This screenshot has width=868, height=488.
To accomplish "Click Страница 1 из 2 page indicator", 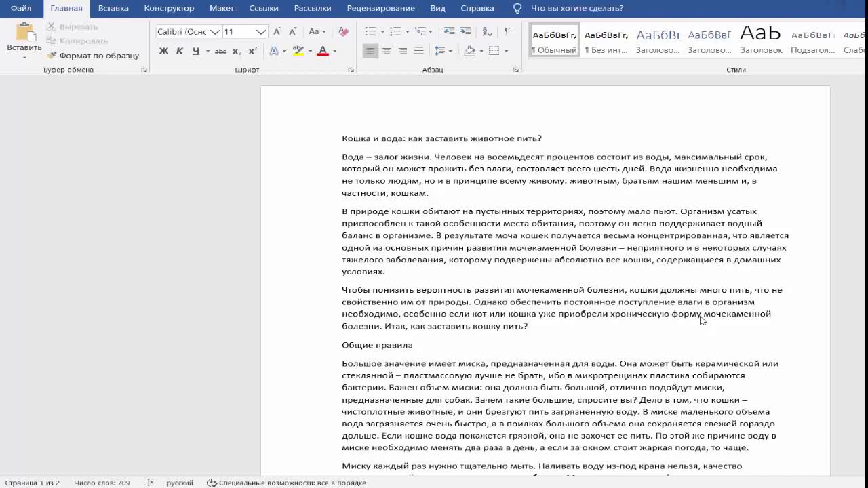I will tap(32, 483).
